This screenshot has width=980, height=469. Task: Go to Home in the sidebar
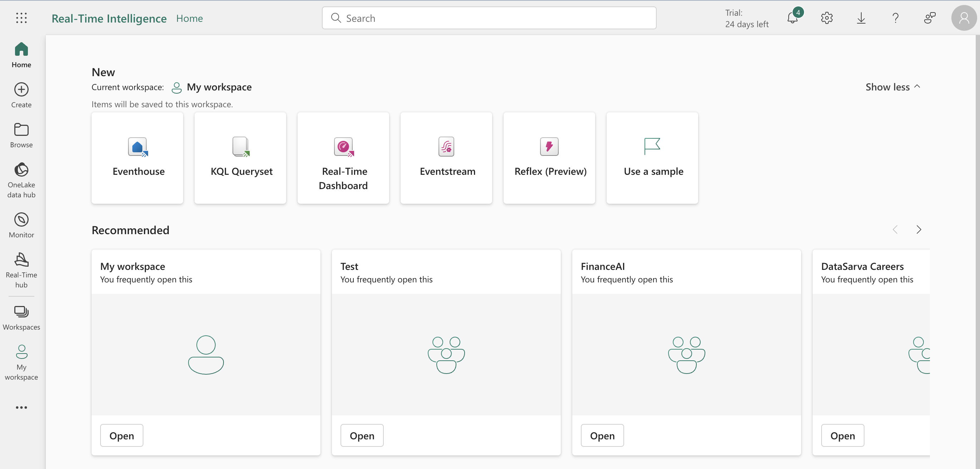pyautogui.click(x=21, y=55)
